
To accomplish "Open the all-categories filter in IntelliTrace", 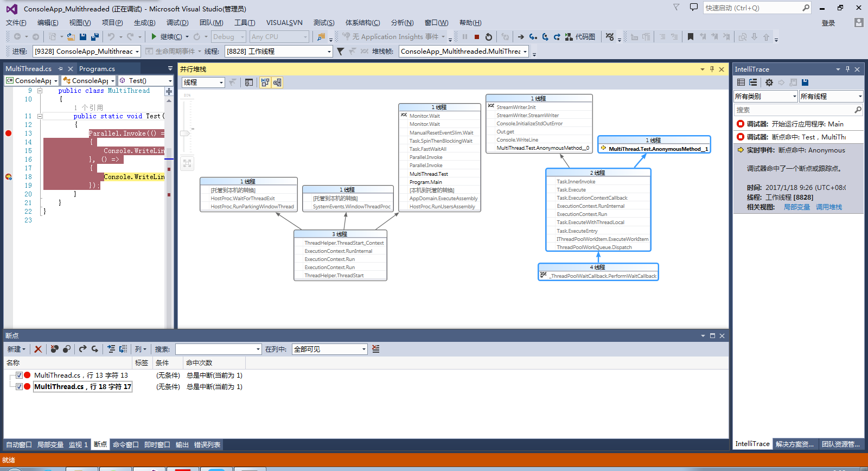I will (x=765, y=97).
